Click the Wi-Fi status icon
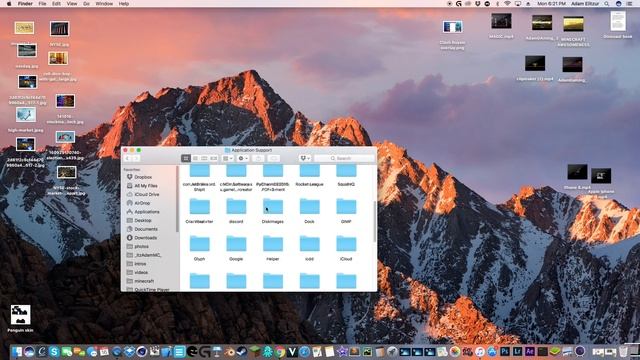This screenshot has height=360, width=640. pyautogui.click(x=507, y=4)
